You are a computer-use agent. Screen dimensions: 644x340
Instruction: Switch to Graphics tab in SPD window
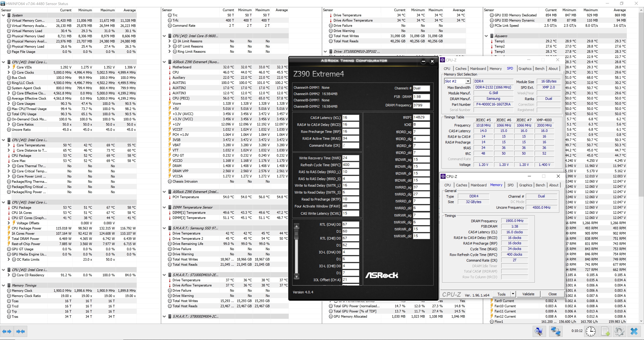(x=525, y=69)
